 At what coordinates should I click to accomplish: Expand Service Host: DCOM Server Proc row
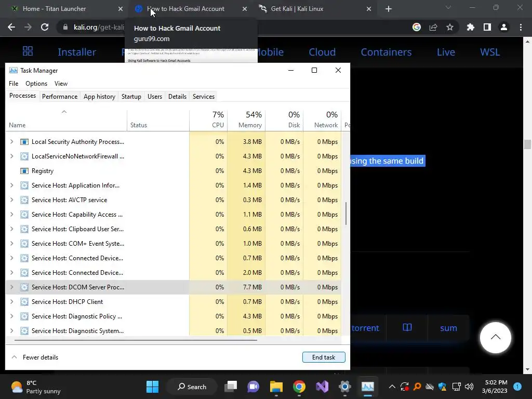click(x=12, y=287)
